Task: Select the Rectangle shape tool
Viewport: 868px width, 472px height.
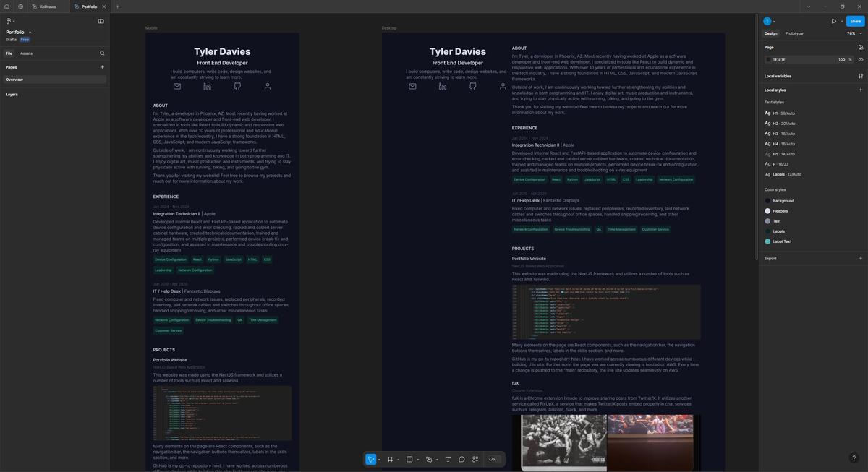Action: pos(409,459)
